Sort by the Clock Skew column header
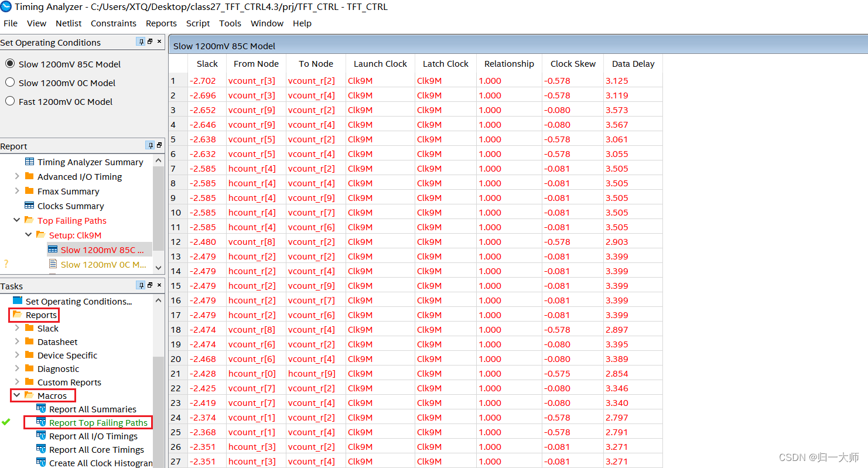 tap(573, 64)
